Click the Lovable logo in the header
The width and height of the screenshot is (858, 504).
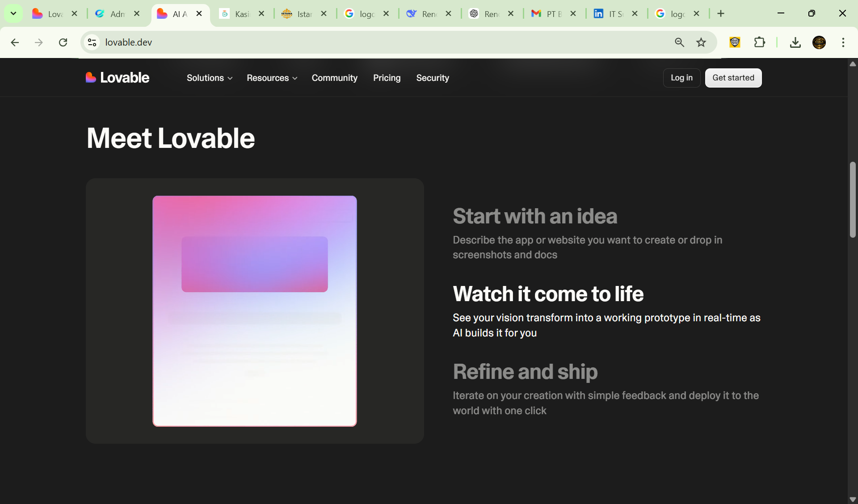click(118, 78)
